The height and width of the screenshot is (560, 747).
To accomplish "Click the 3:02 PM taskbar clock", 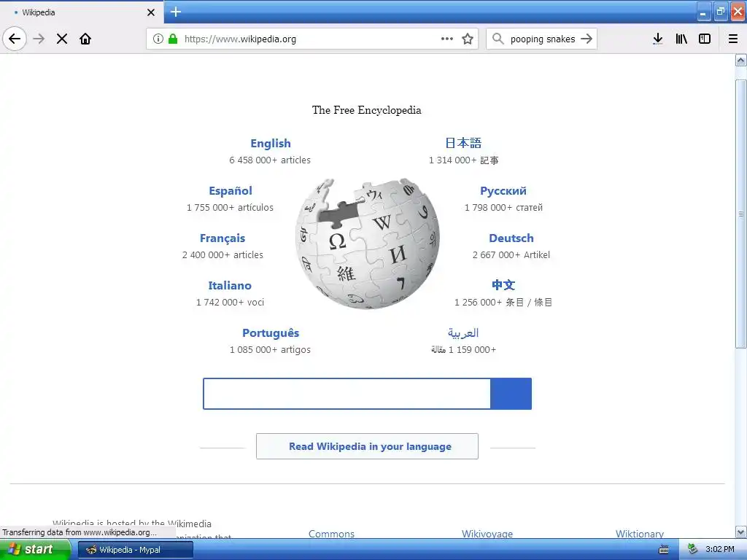I will [720, 550].
